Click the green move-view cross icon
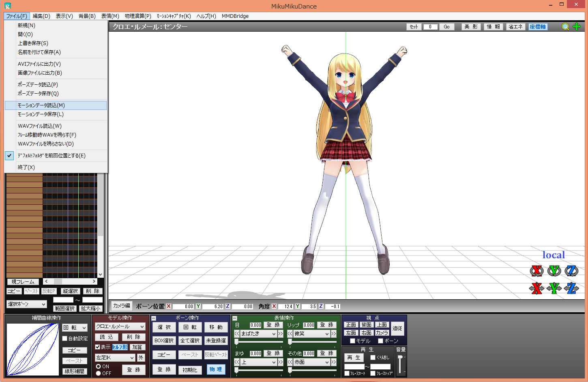Viewport: 588px width, 382px height. pyautogui.click(x=577, y=27)
